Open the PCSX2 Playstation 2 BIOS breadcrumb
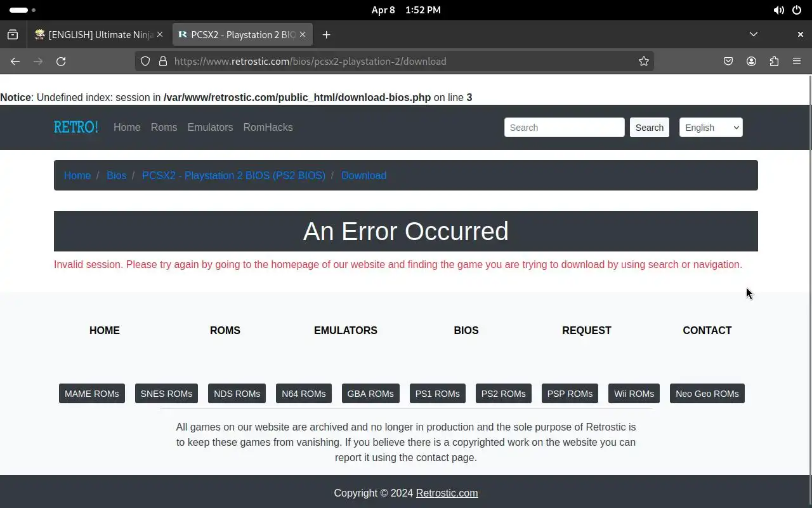This screenshot has width=812, height=508. (233, 175)
